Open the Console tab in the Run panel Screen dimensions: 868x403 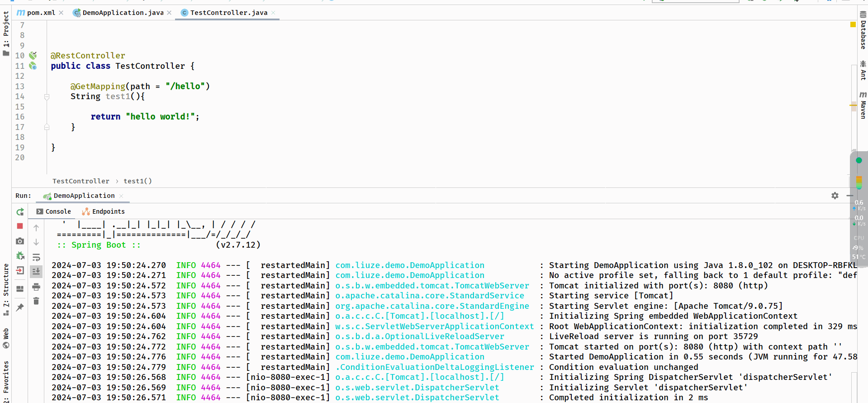click(53, 211)
